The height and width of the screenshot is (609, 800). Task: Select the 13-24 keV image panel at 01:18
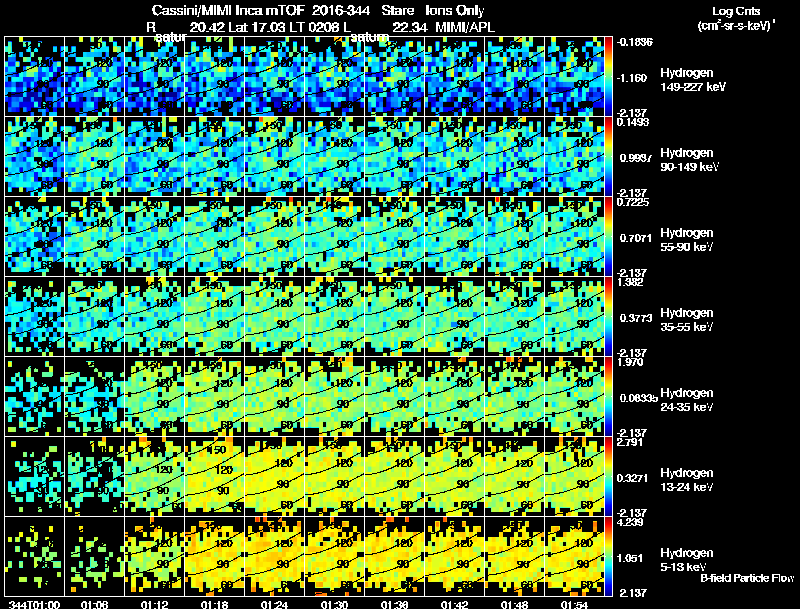pyautogui.click(x=215, y=476)
